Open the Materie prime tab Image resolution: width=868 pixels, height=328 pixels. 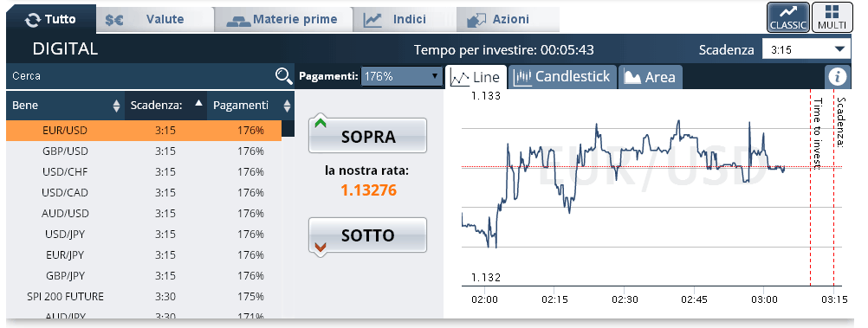pos(283,20)
